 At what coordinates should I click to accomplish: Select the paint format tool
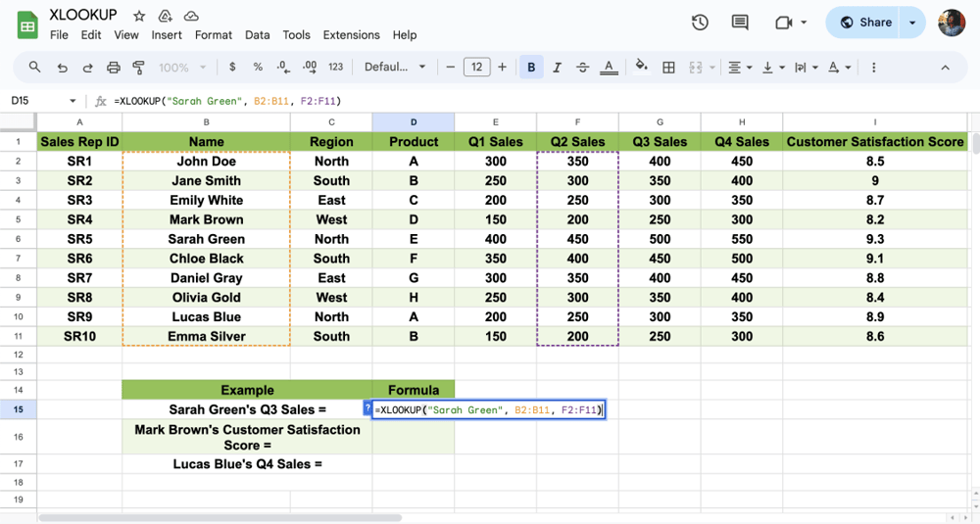139,68
